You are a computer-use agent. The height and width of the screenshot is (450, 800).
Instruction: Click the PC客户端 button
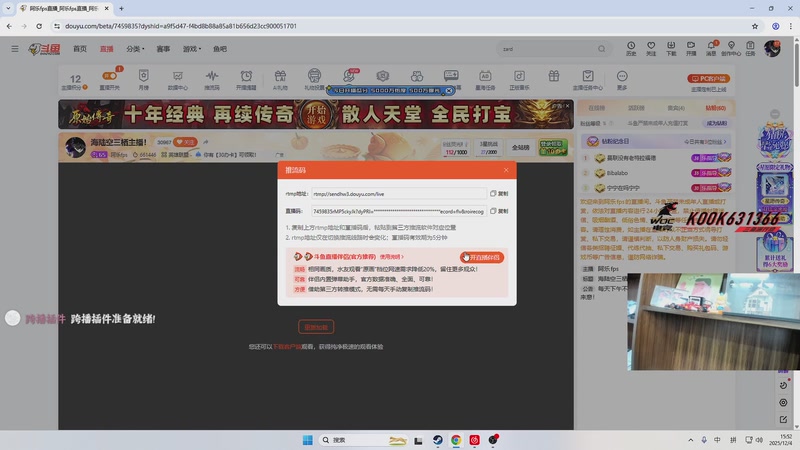click(709, 79)
